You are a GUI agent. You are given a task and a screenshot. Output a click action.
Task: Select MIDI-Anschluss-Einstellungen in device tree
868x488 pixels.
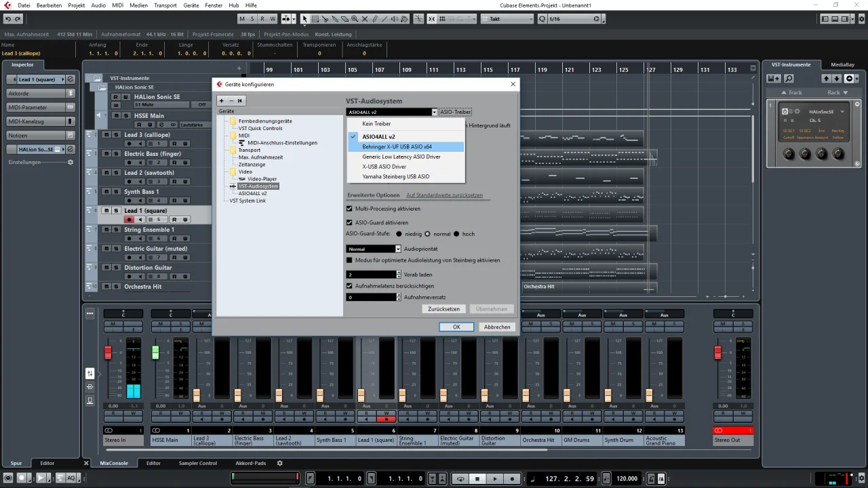pos(282,143)
